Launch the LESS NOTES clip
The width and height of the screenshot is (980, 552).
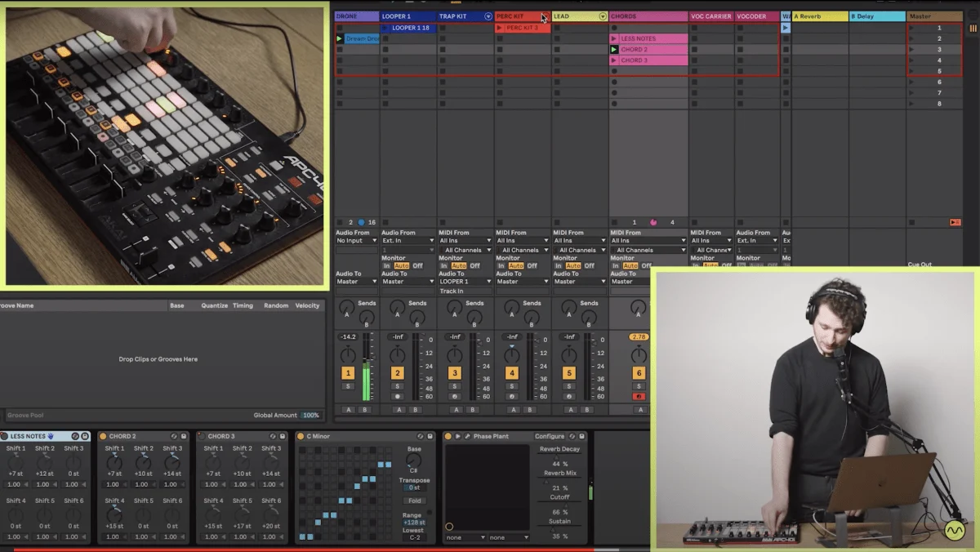tap(614, 38)
